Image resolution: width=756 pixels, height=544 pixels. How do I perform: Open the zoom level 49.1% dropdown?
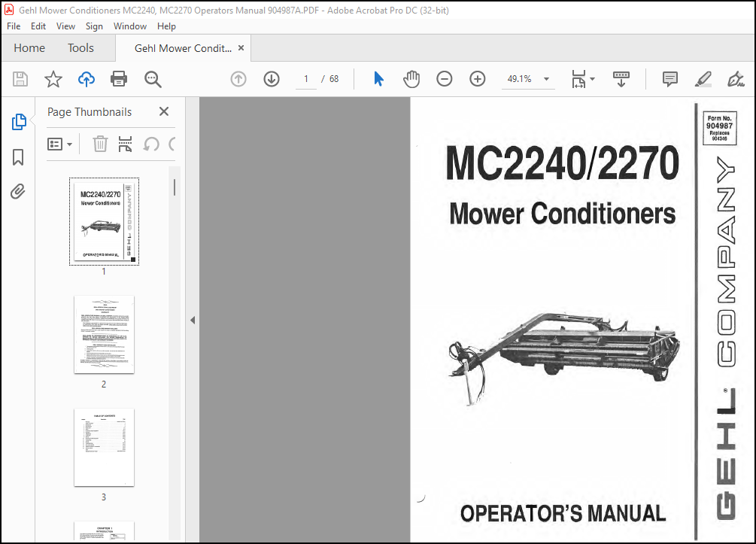(546, 79)
